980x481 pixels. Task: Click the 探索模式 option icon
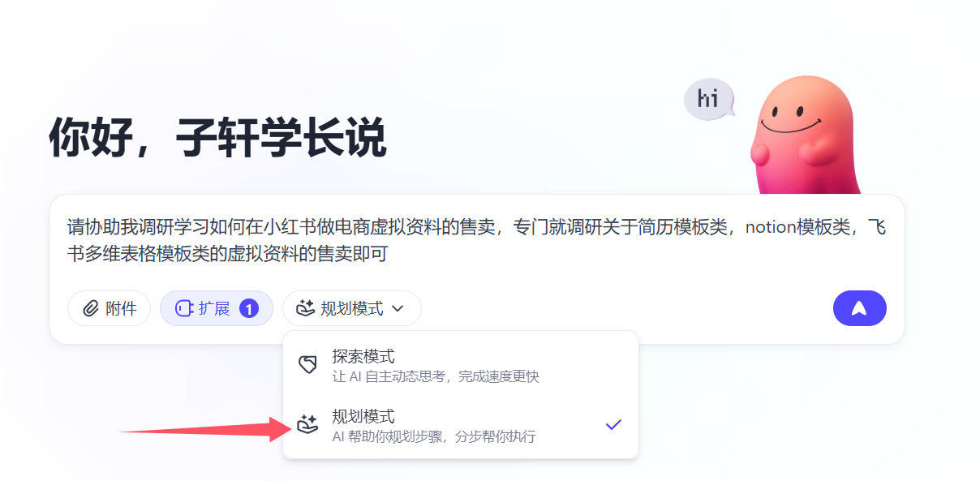click(307, 365)
